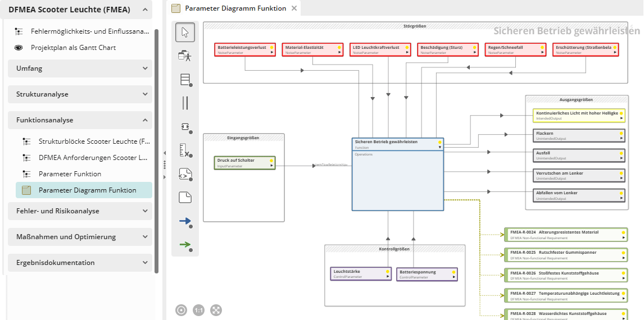This screenshot has width=644, height=320.
Task: Select the double vertical bar tool
Action: coord(185,103)
